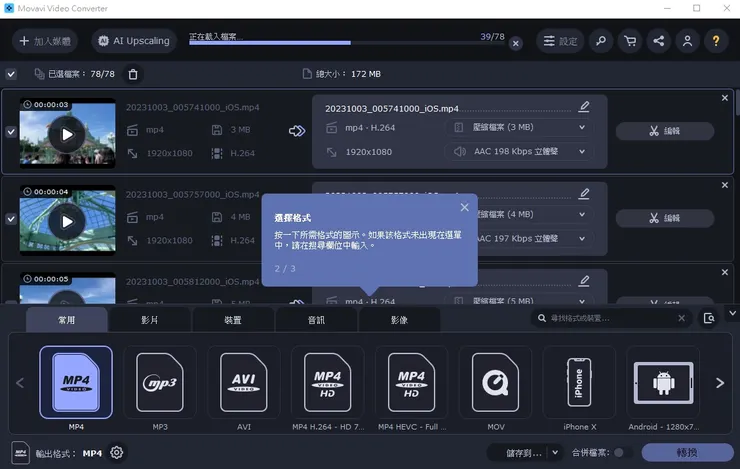Click the scissors edit button for first file

664,131
